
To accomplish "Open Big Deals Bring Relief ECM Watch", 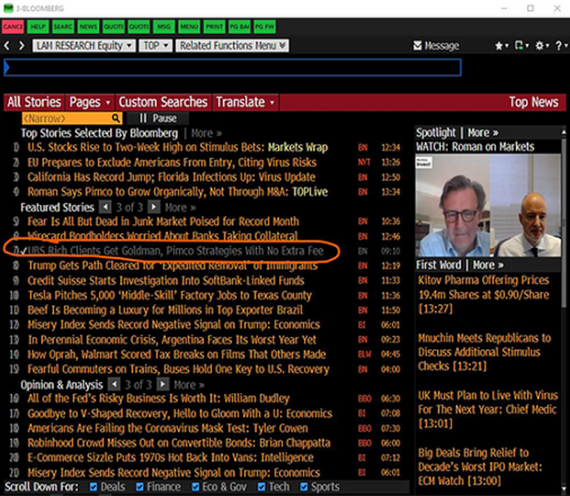I will [480, 467].
